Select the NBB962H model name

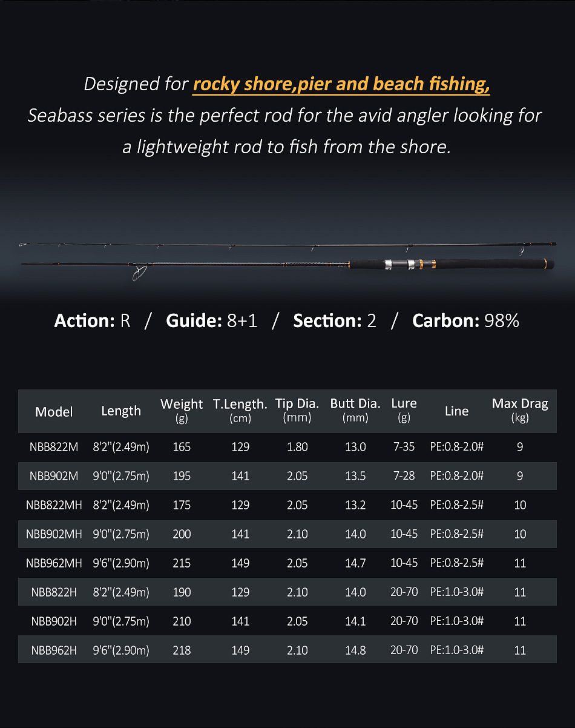click(x=54, y=650)
